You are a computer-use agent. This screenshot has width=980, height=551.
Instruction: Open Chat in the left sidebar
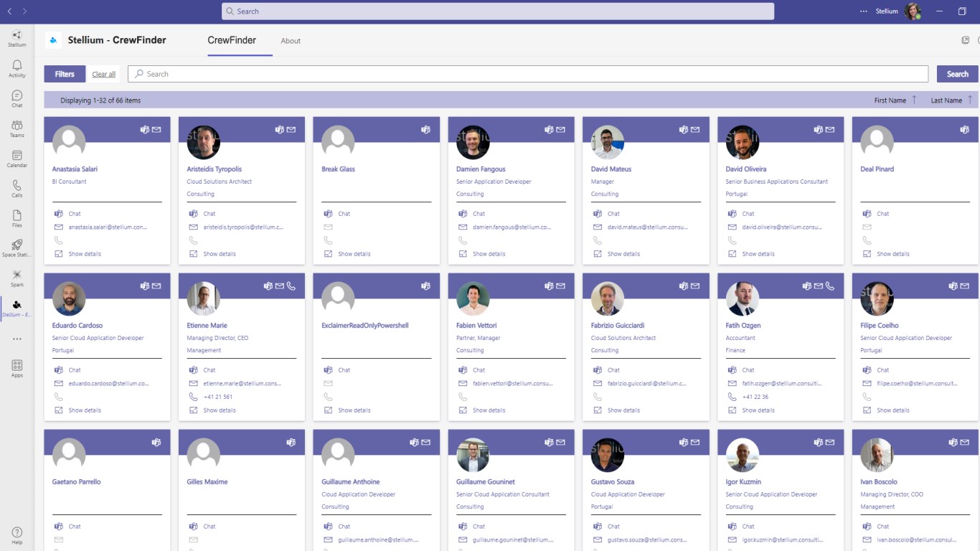point(17,99)
